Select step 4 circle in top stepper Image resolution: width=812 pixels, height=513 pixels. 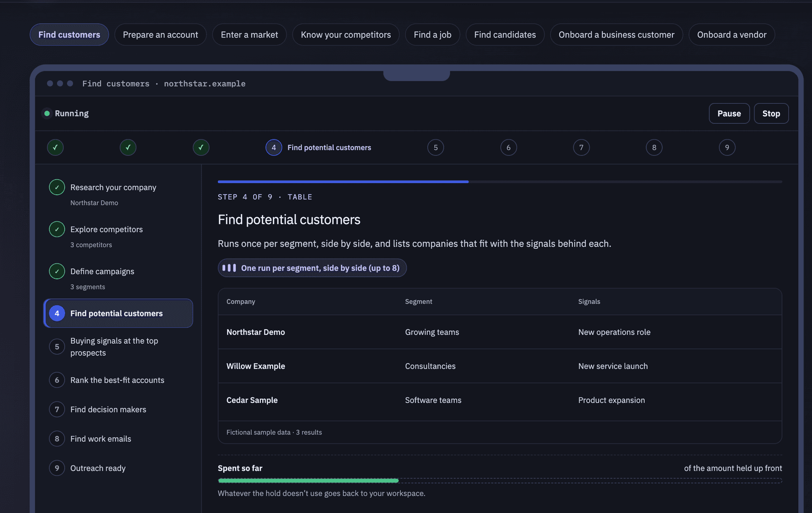point(274,147)
